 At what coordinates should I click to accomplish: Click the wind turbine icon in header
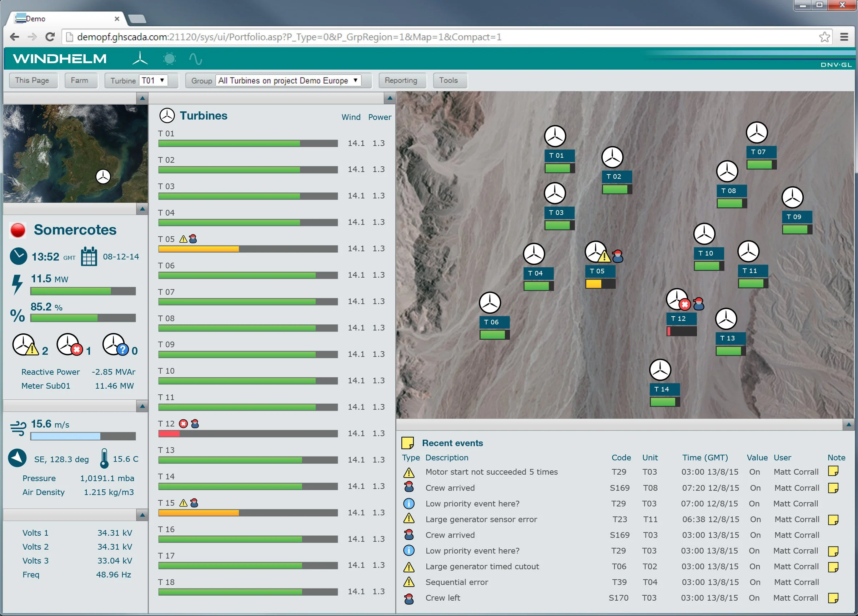click(140, 59)
